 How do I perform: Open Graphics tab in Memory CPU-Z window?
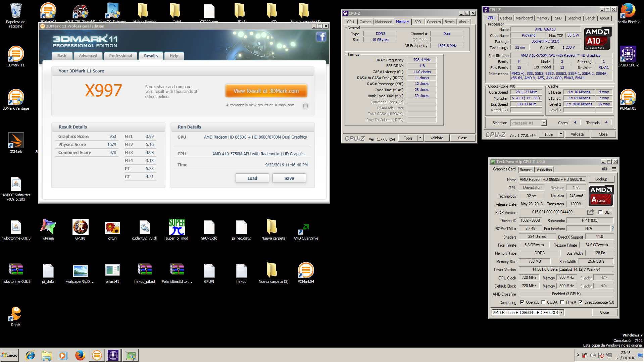coord(434,22)
